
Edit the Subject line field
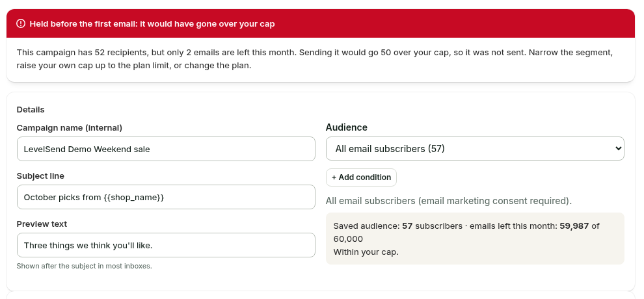pyautogui.click(x=166, y=197)
